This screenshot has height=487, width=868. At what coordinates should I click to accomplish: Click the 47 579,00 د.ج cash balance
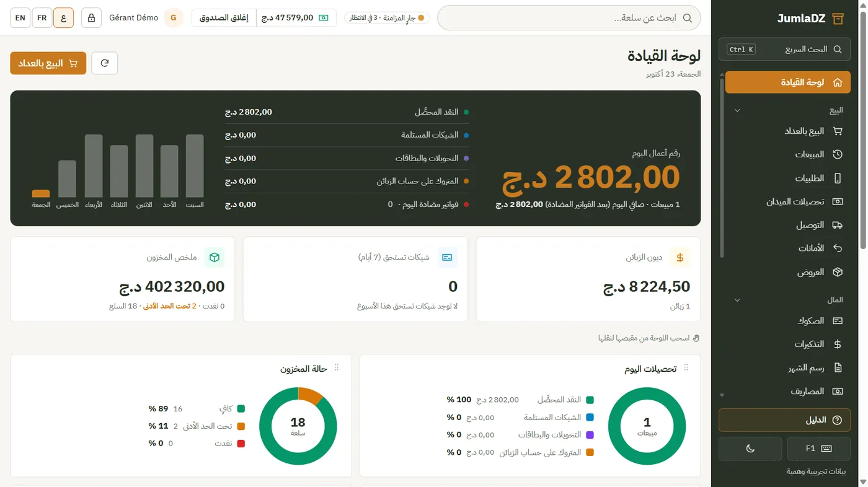point(296,18)
